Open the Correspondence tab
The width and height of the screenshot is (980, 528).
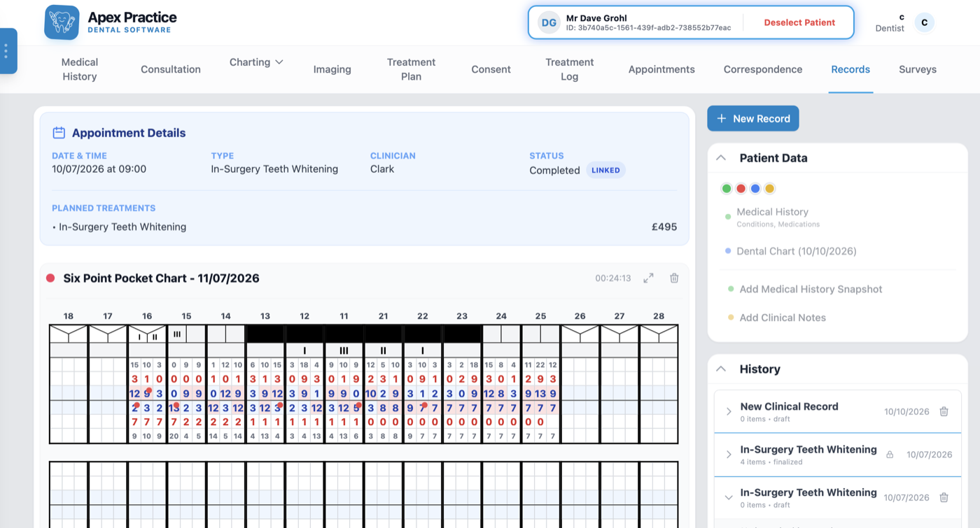(x=763, y=69)
